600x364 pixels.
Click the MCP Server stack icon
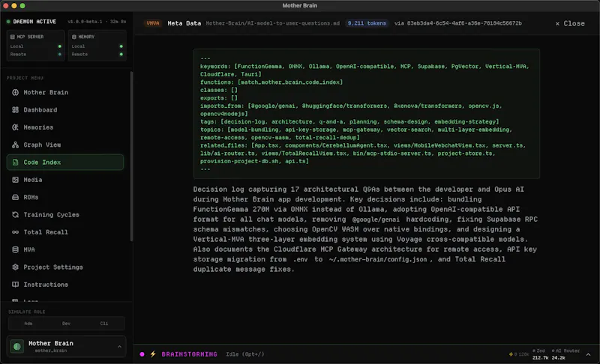tap(13, 37)
